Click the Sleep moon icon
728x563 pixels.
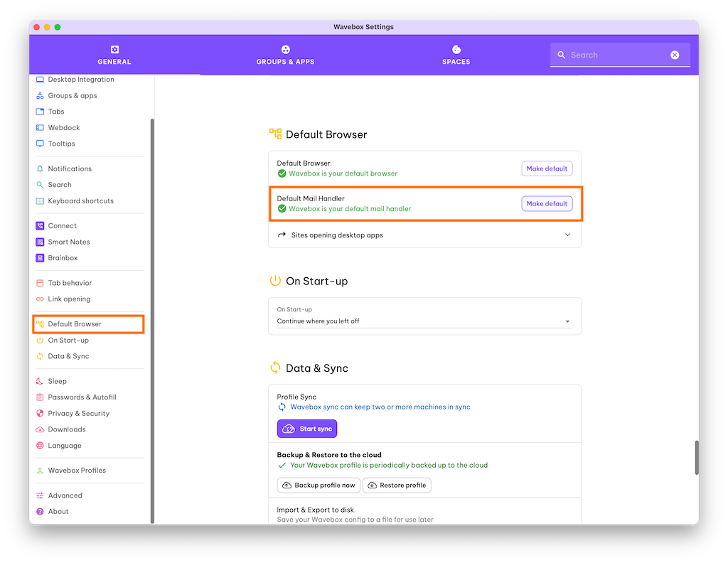[x=40, y=381]
